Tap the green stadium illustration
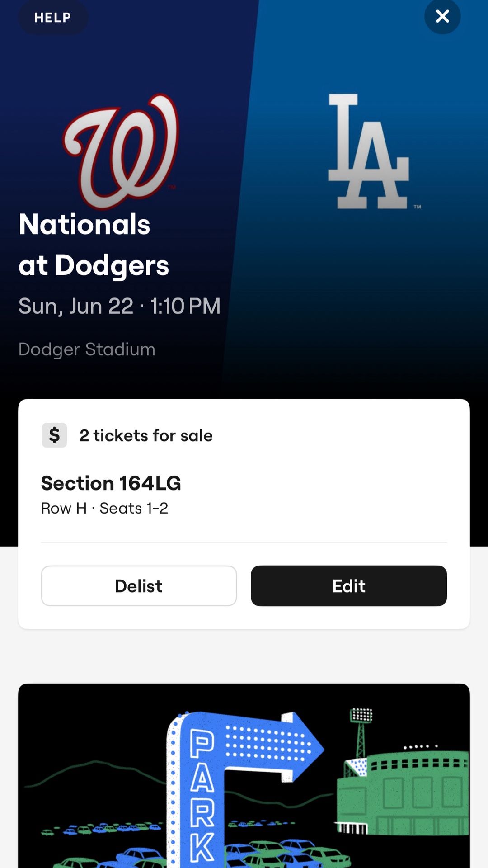Screen dimensions: 488x868 pos(402,791)
